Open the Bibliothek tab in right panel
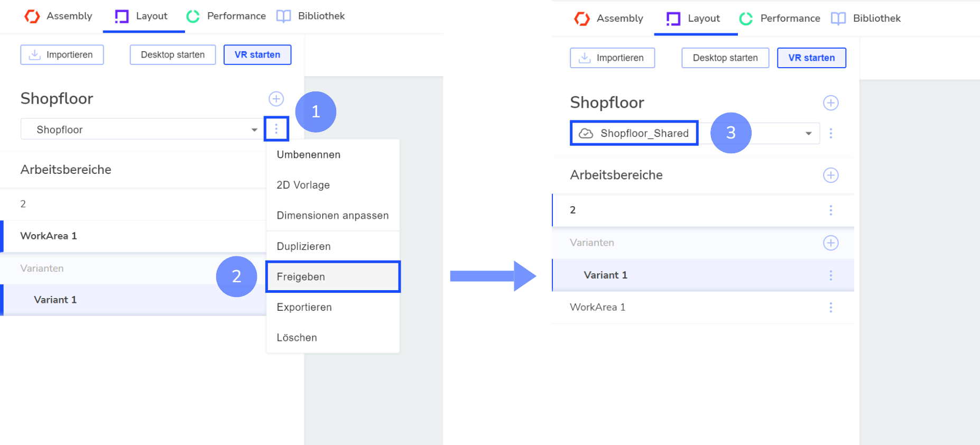Image resolution: width=980 pixels, height=445 pixels. tap(866, 18)
